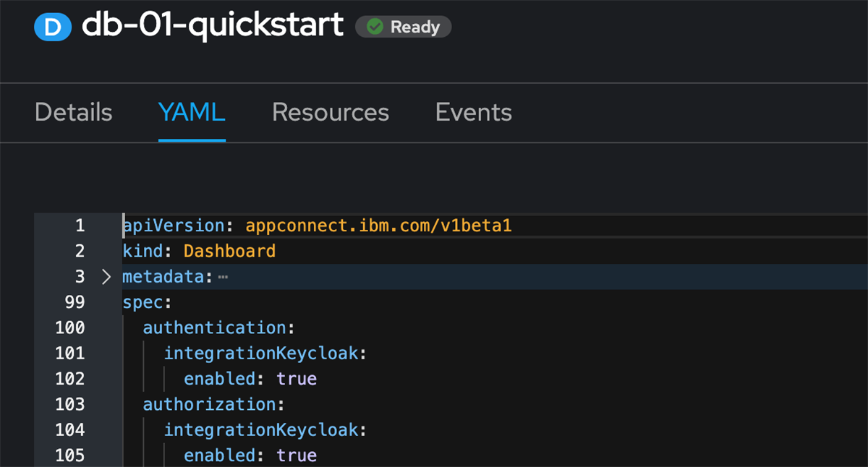Select the YAML tab
This screenshot has width=868, height=467.
point(192,112)
